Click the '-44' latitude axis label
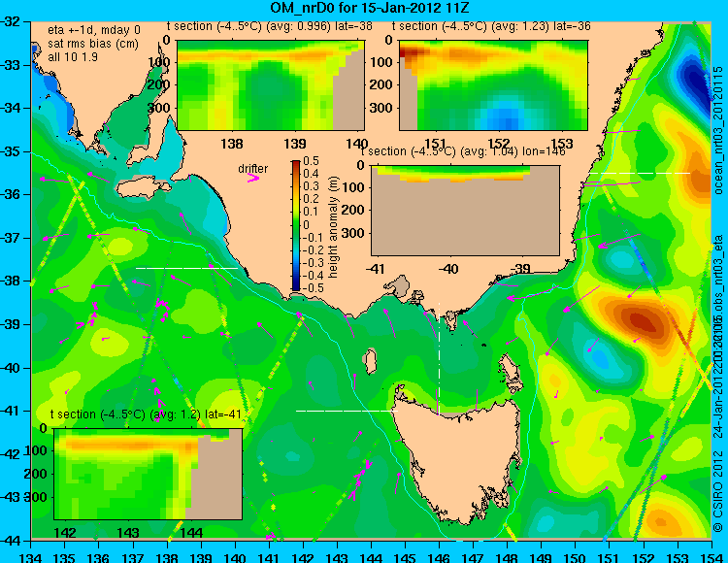Screen dimensions: 728x563 (x=12, y=541)
